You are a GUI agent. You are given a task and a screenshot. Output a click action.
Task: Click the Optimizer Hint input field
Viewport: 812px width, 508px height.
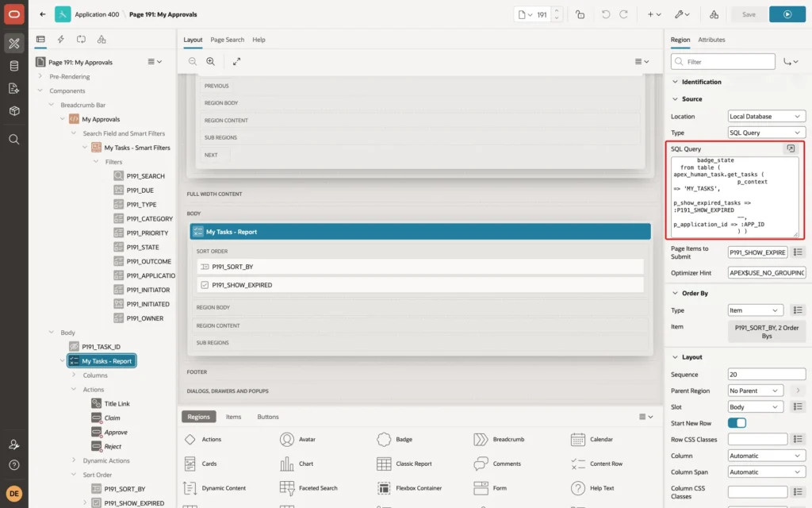click(x=767, y=273)
